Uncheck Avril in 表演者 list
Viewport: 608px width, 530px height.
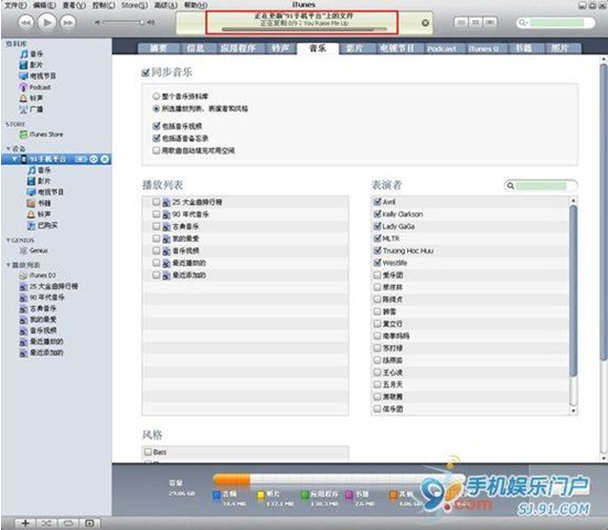[x=377, y=202]
